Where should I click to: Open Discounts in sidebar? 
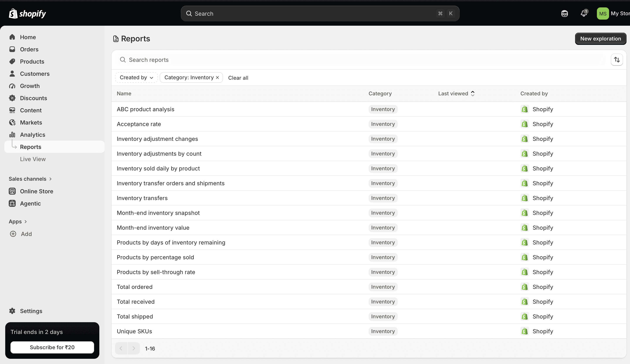coord(33,98)
